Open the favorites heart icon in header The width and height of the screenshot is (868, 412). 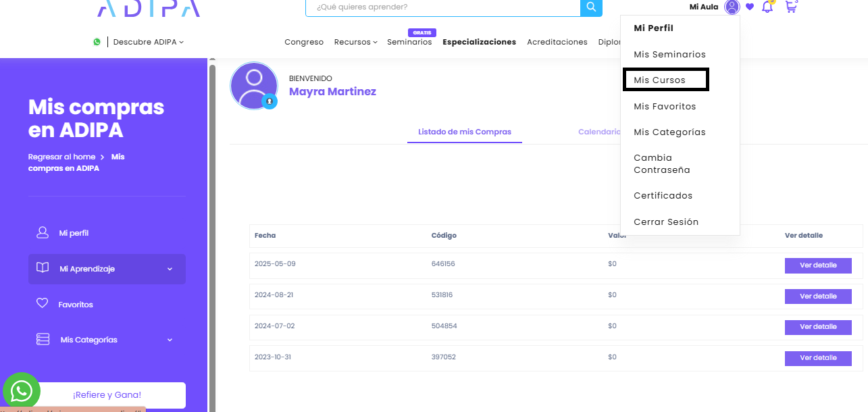pos(750,7)
